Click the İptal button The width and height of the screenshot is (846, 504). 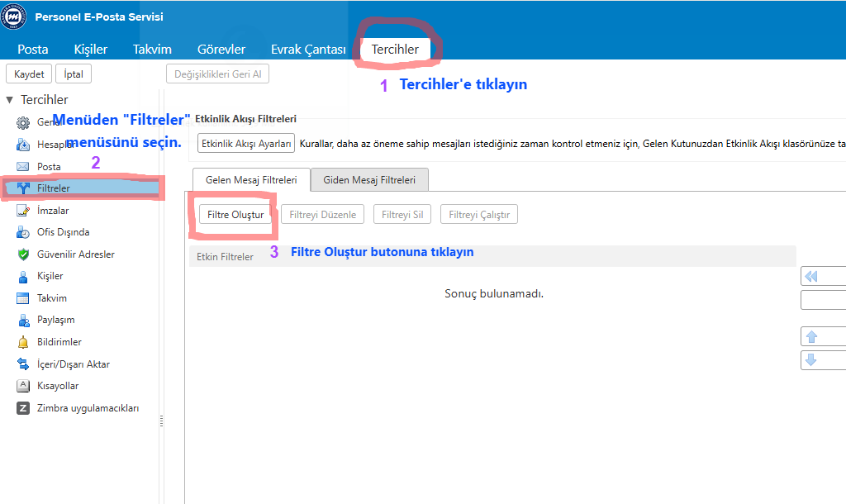[74, 74]
